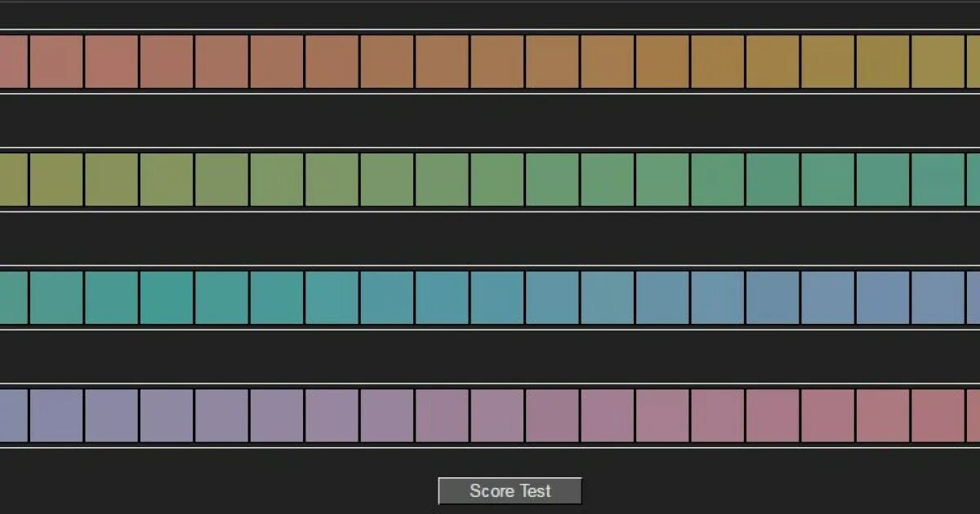Select first complete lavender swatch in bottom row
The height and width of the screenshot is (514, 980).
(56, 415)
